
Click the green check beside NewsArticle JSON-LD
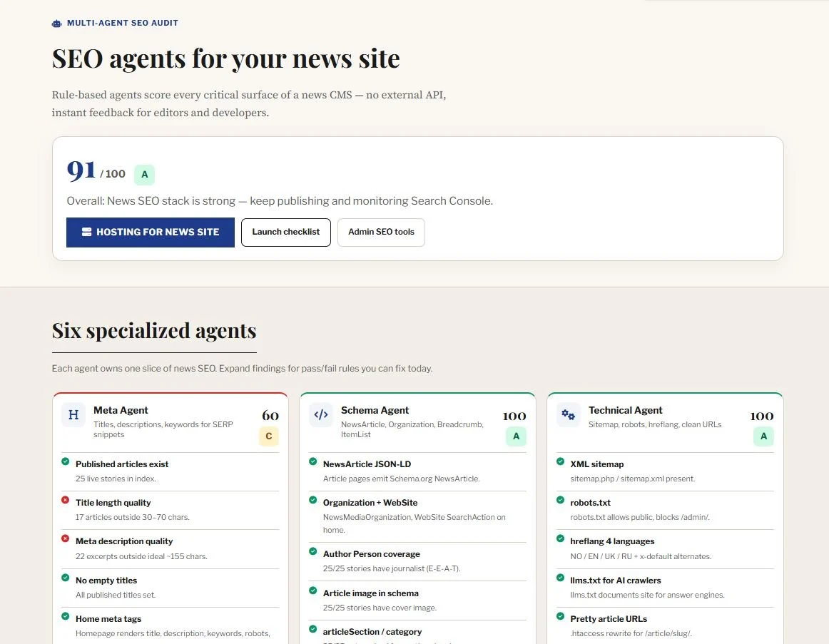pyautogui.click(x=313, y=461)
